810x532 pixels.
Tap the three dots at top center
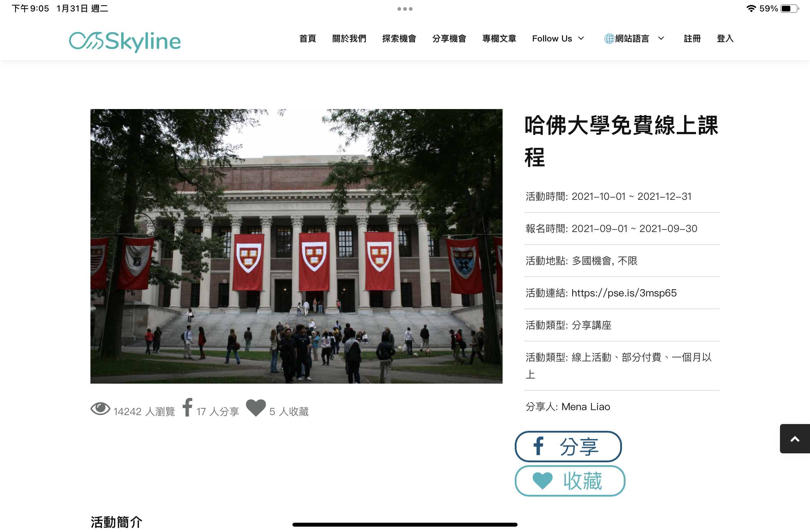(405, 9)
